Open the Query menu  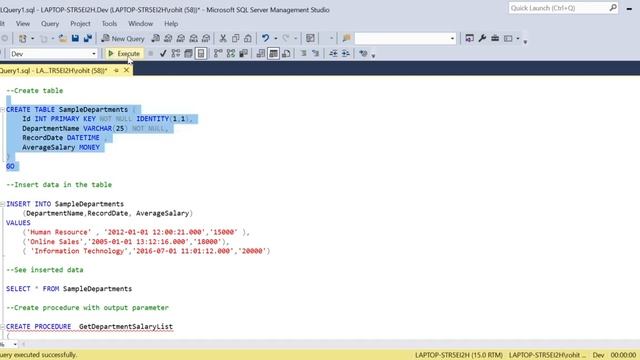(x=50, y=24)
